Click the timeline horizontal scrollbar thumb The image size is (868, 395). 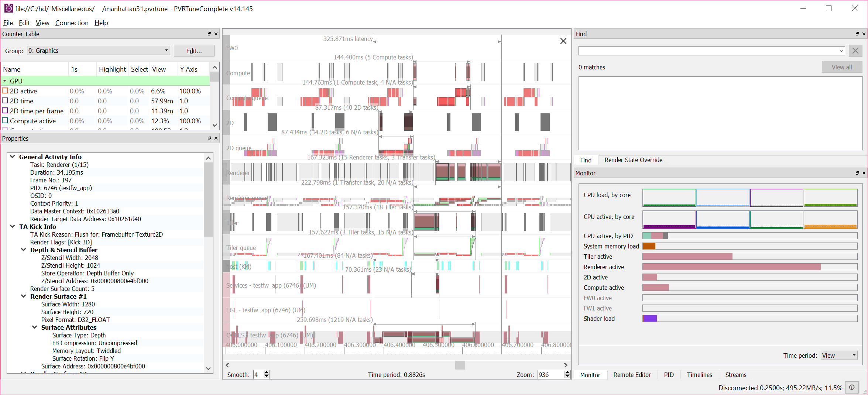pos(460,365)
